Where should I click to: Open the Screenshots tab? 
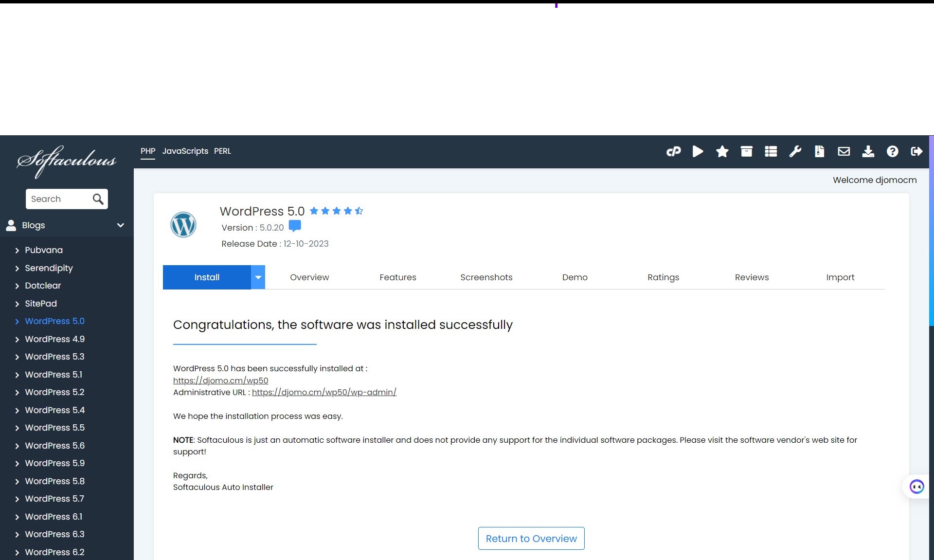(x=486, y=277)
